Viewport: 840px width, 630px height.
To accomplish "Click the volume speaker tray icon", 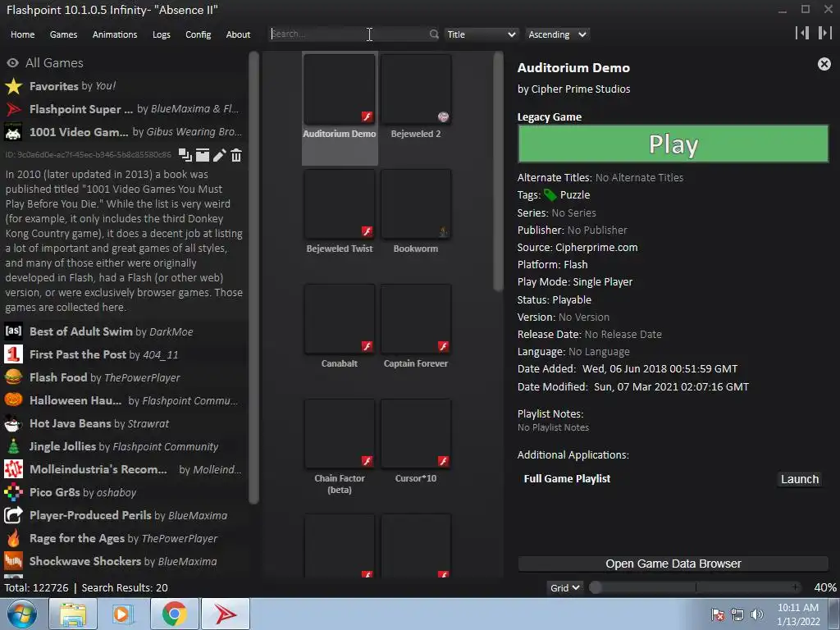I will (756, 614).
